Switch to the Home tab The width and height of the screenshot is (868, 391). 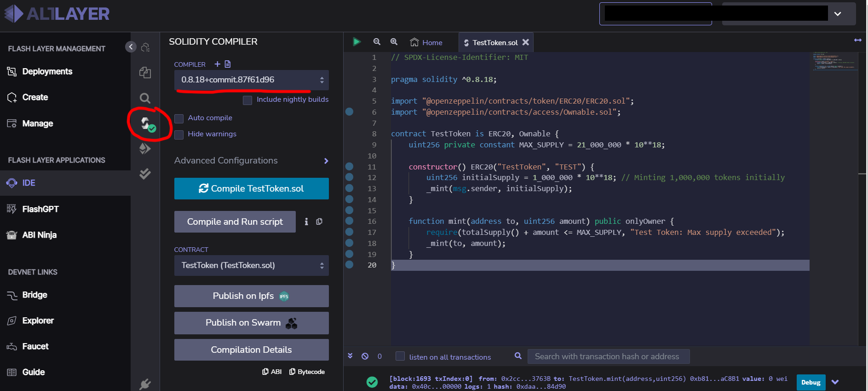pyautogui.click(x=426, y=42)
